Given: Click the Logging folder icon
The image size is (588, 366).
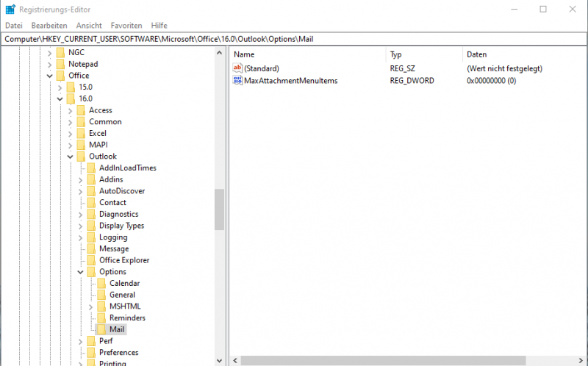Looking at the screenshot, I should [91, 237].
